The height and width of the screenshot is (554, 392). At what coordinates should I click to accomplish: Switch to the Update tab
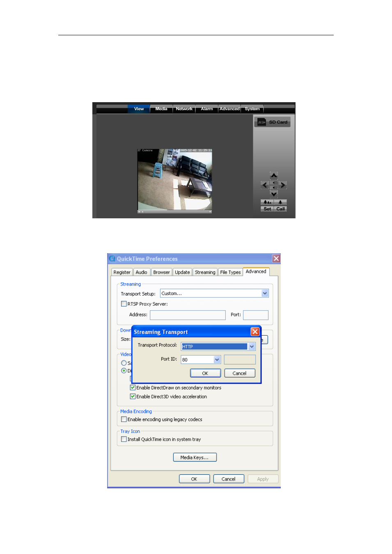pos(182,272)
